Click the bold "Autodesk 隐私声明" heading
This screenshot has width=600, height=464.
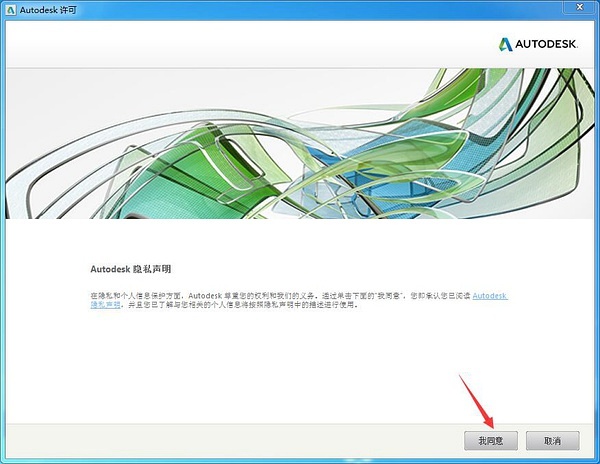click(x=132, y=270)
